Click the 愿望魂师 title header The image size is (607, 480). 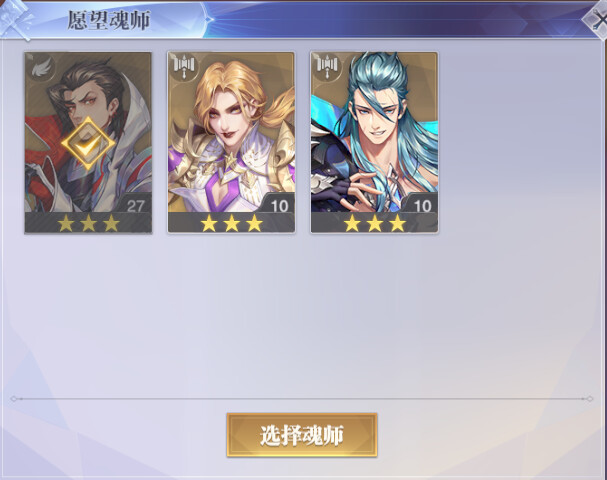(109, 21)
